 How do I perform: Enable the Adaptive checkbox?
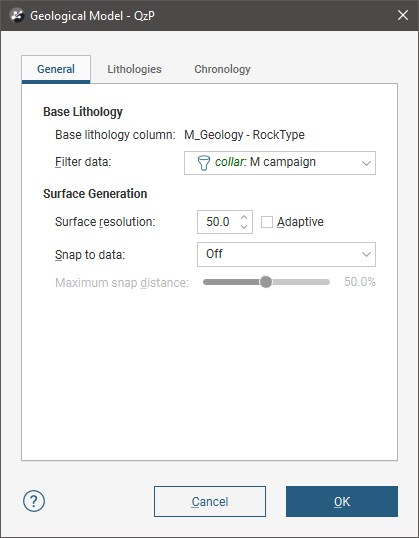[x=267, y=222]
